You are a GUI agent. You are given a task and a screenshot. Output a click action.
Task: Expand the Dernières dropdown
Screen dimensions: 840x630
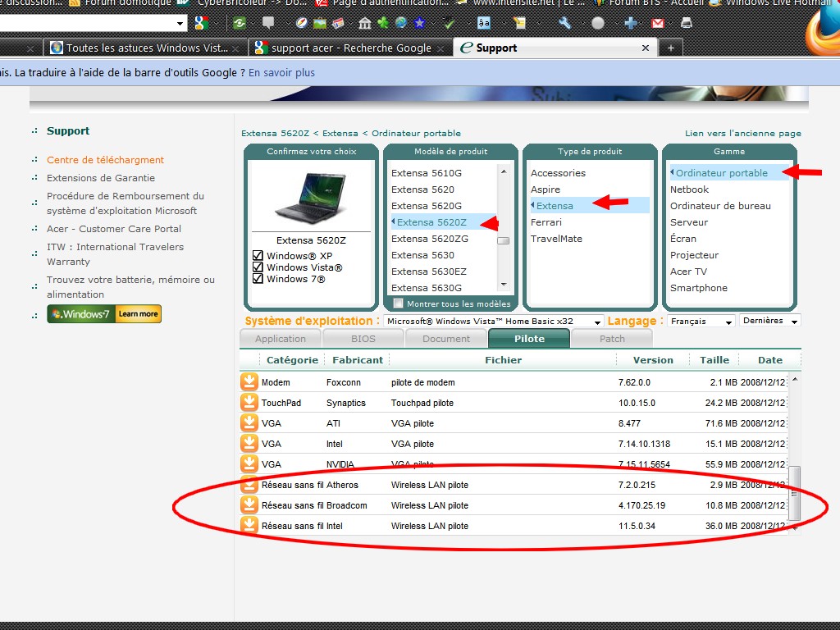coord(769,321)
